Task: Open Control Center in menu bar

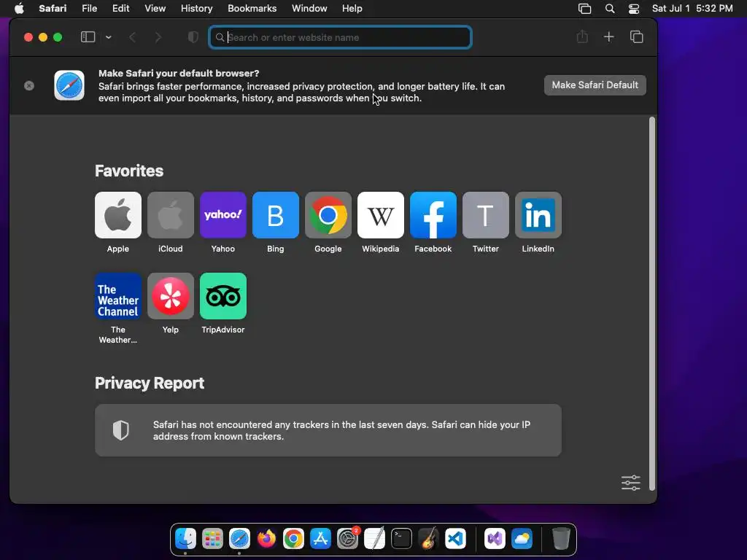Action: 634,9
